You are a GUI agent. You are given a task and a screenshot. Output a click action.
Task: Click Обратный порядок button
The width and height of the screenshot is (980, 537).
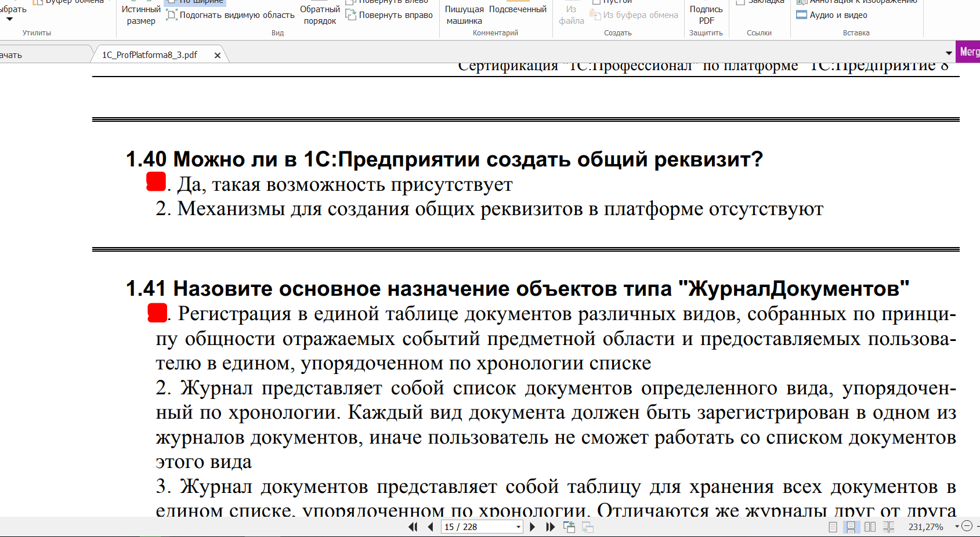pos(320,14)
